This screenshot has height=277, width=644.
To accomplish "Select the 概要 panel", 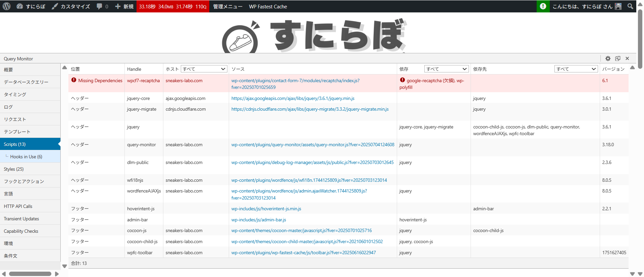I will (30, 70).
